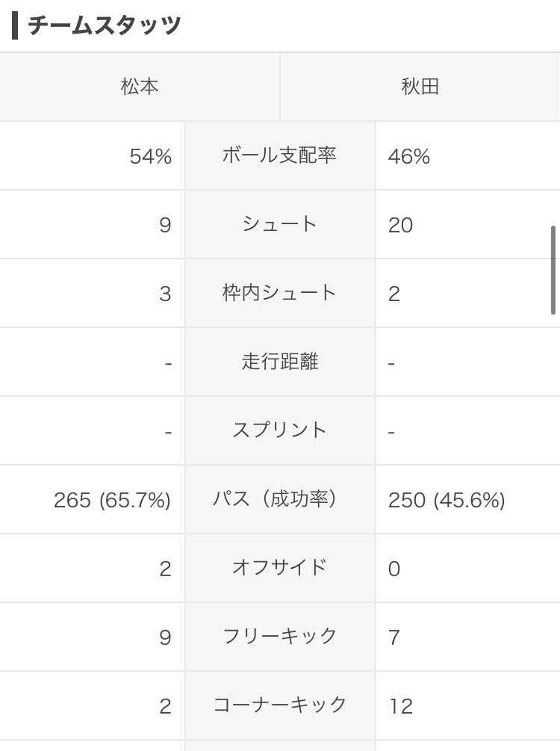Screen dimensions: 560x751
Task: Click 秋田's 46% possession value
Action: [409, 156]
